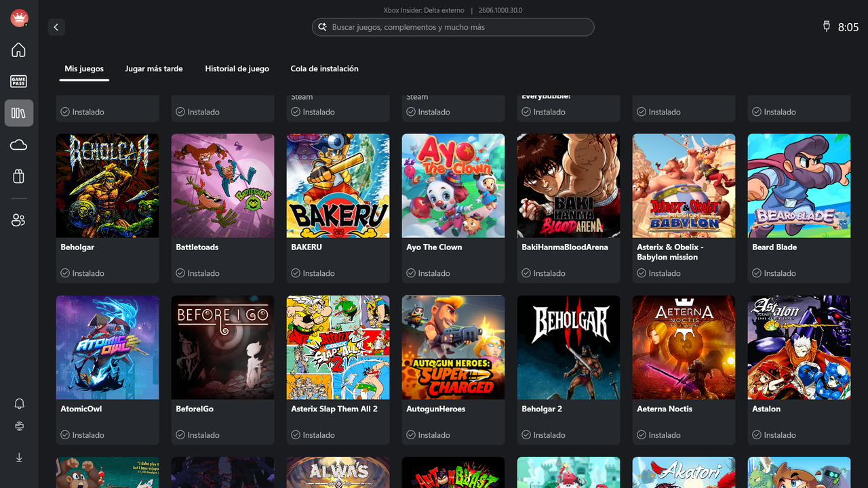Click the Battletoads title text

[197, 247]
